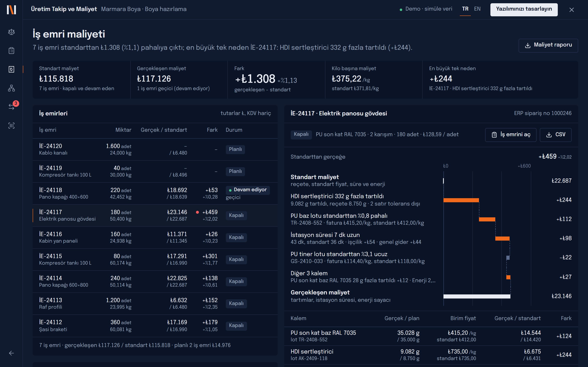The width and height of the screenshot is (588, 367).
Task: Select work order İE-24115 Kompresör tankı row
Action: click(155, 260)
